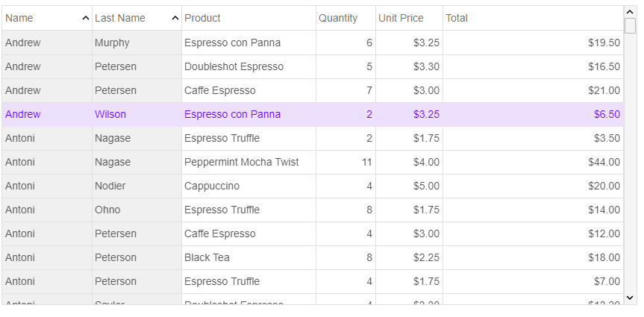The width and height of the screenshot is (644, 317).
Task: Click the scrollbar down arrow
Action: pos(630,298)
